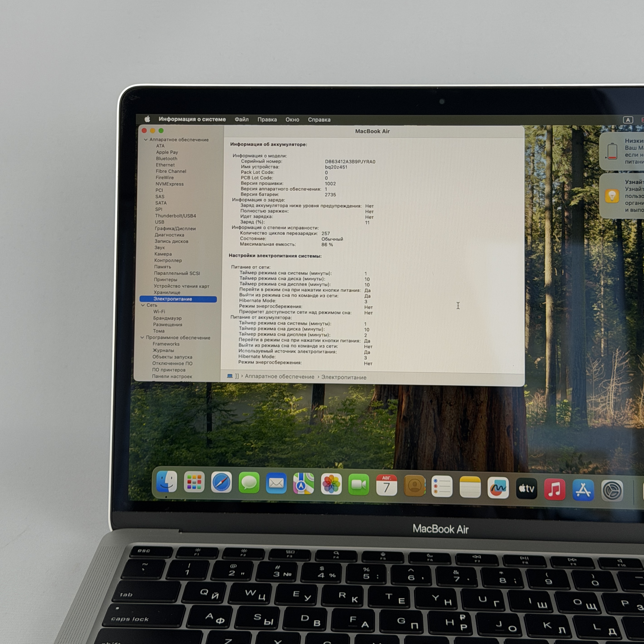Screen dimensions: 644x644
Task: Select FireWire in the sidebar
Action: 165,178
